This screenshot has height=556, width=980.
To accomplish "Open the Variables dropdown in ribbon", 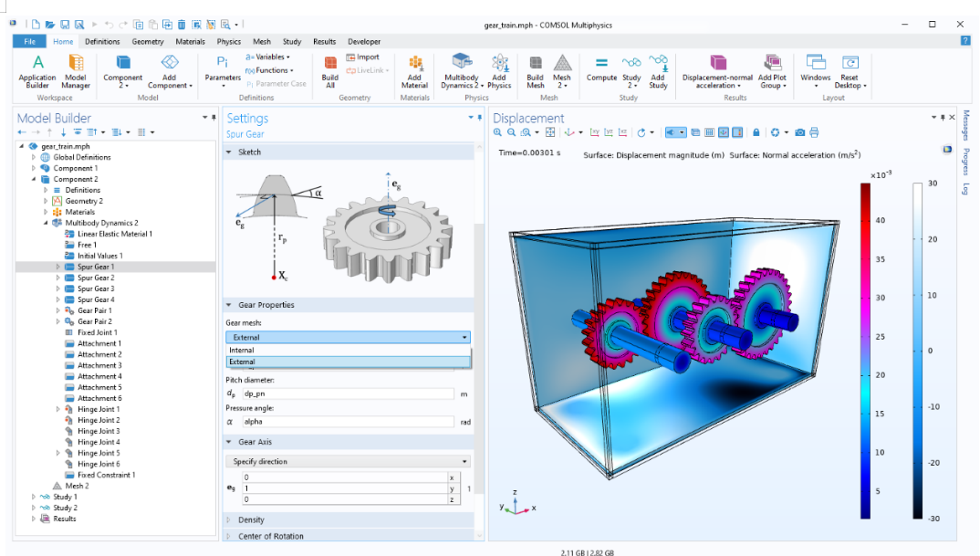I will 267,57.
